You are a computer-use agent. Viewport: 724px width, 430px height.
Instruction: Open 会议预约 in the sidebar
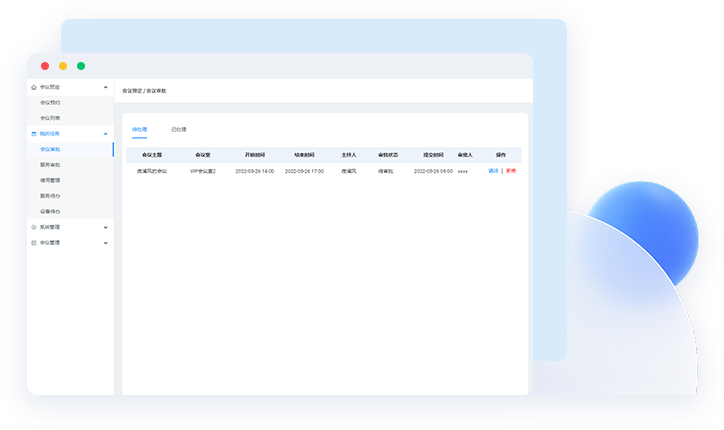pos(50,103)
